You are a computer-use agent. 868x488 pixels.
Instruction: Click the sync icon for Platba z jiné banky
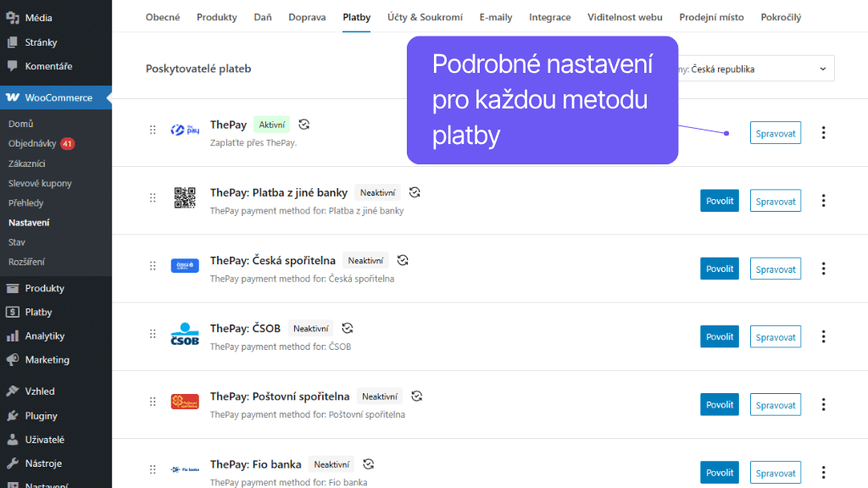coord(415,192)
